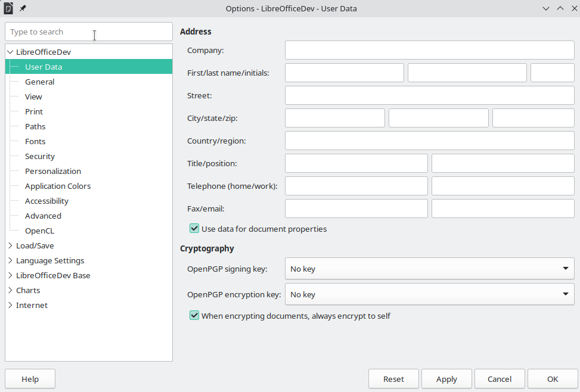580x392 pixels.
Task: Click the Apply button
Action: point(446,379)
